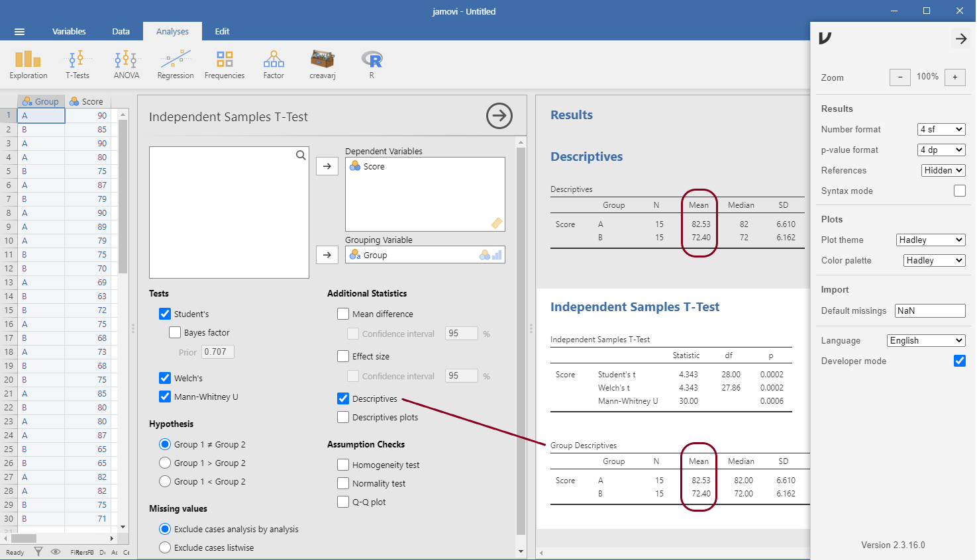Uncheck the Descriptives checkbox

pyautogui.click(x=343, y=398)
